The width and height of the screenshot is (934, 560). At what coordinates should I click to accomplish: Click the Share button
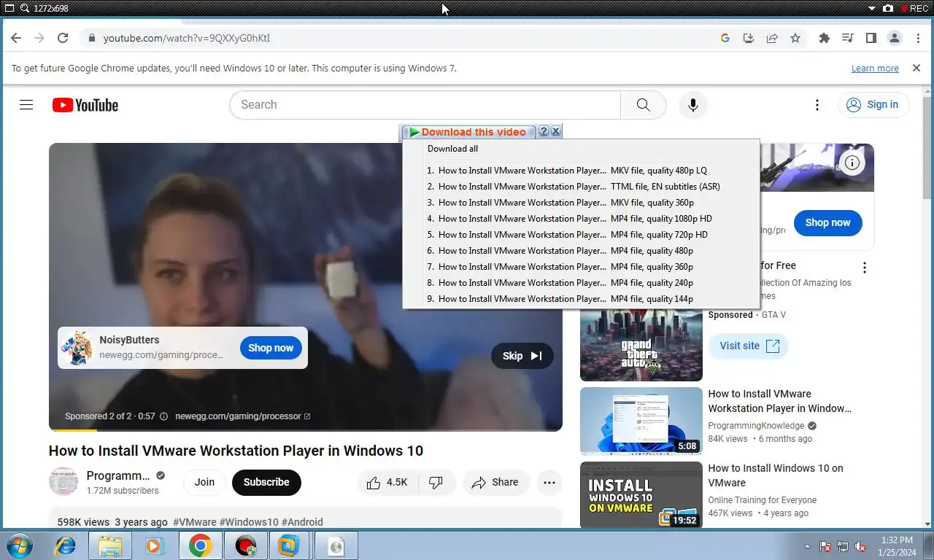tap(495, 482)
